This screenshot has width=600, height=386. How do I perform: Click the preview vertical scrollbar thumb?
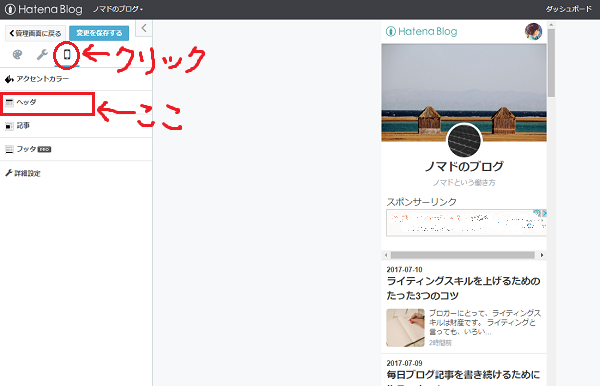[x=551, y=63]
